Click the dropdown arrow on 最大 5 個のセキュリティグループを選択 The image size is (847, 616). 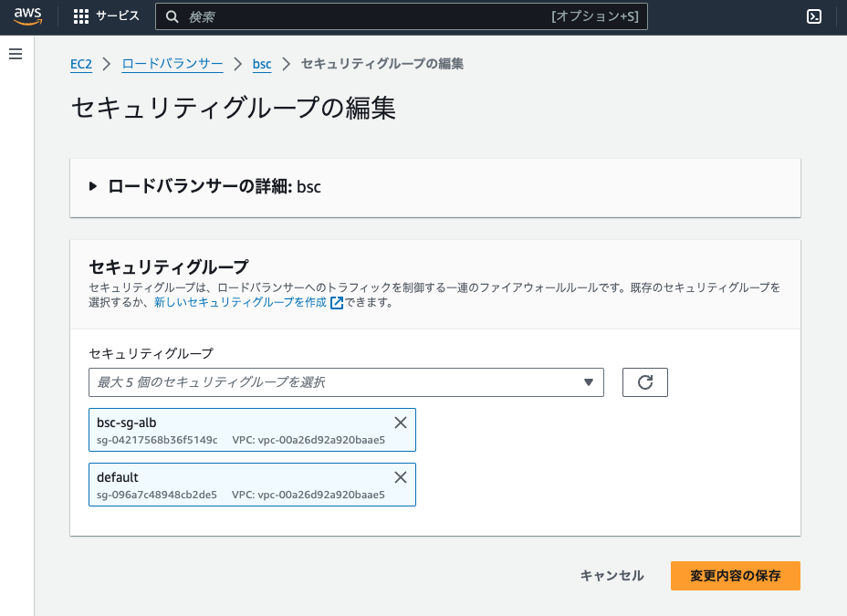(x=589, y=381)
